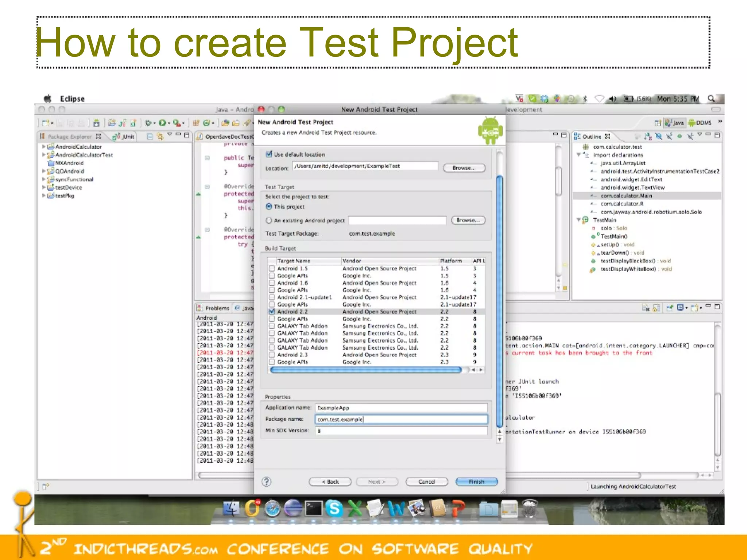The width and height of the screenshot is (747, 560).
Task: Click the Open Type toolbar icon
Action: coord(225,123)
